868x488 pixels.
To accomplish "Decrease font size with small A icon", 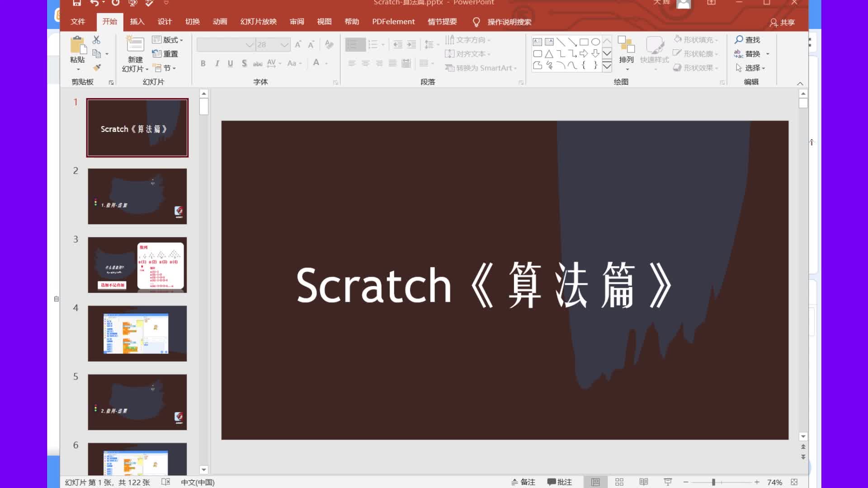I will (311, 44).
